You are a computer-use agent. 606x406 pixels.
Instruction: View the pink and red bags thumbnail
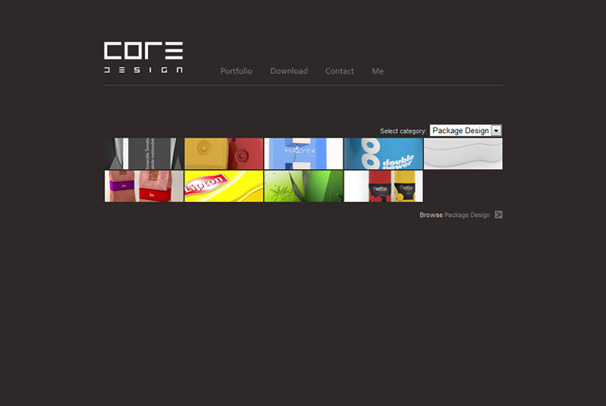[x=144, y=186]
